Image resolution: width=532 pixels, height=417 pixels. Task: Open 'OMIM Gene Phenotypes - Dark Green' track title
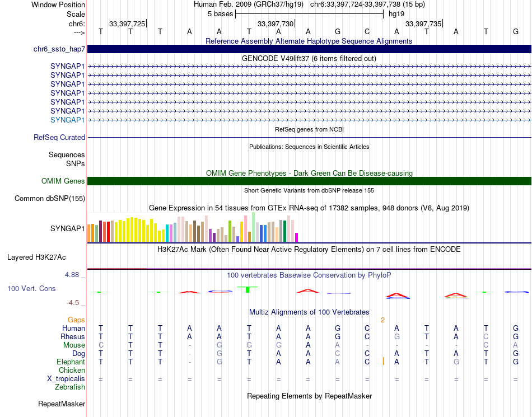coord(309,174)
